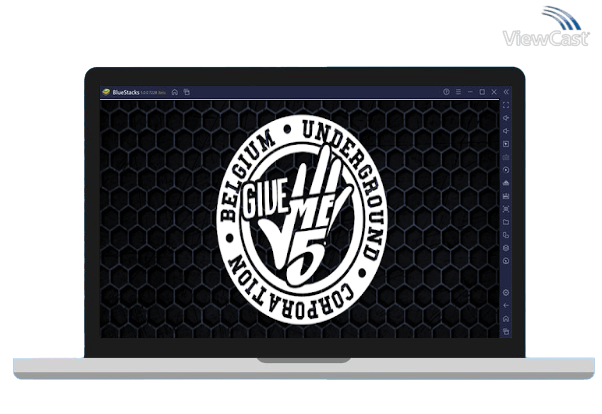Open the multi-instance layers icon in sidebar
This screenshot has width=602, height=414.
pos(506,248)
